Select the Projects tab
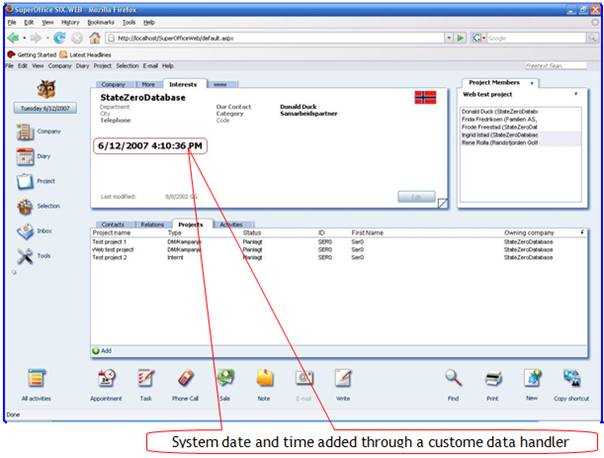This screenshot has height=458, width=604. coord(191,224)
